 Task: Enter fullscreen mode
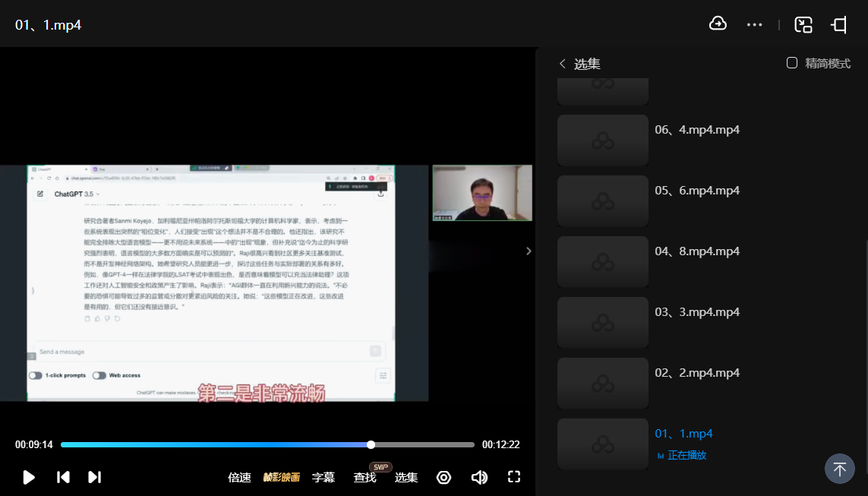pos(514,477)
